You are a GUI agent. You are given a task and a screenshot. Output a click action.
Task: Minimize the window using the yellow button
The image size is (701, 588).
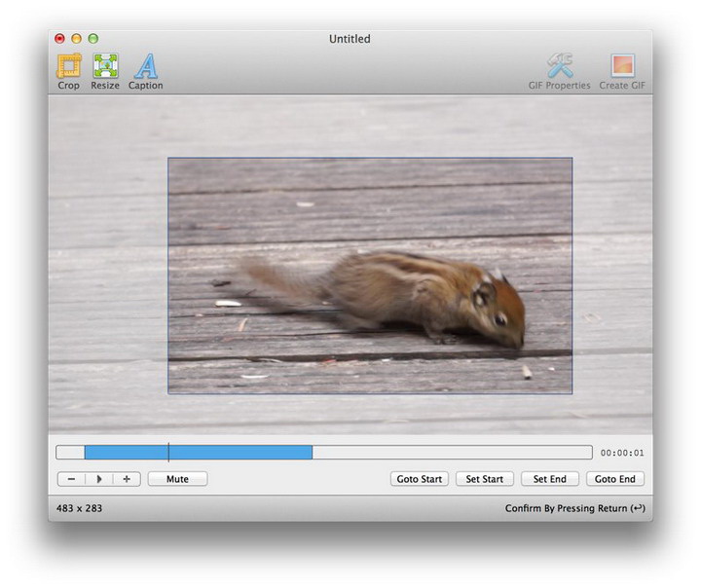pos(76,39)
